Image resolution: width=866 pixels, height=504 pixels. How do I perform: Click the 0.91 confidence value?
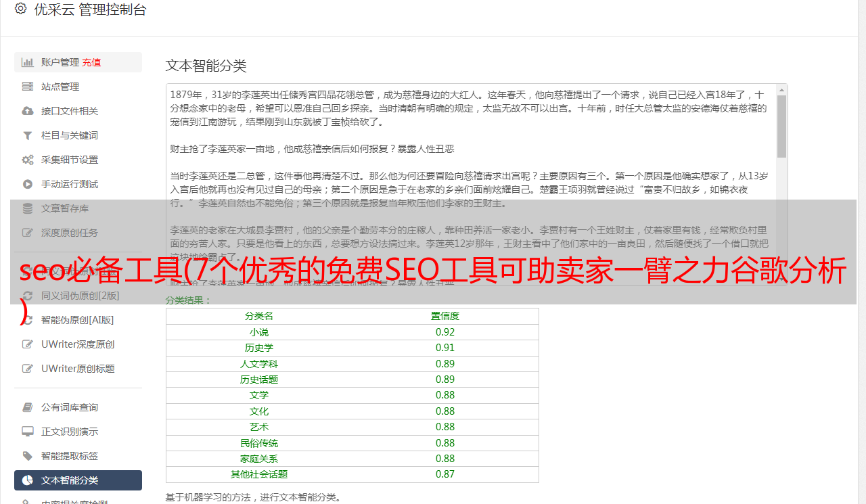pos(445,348)
